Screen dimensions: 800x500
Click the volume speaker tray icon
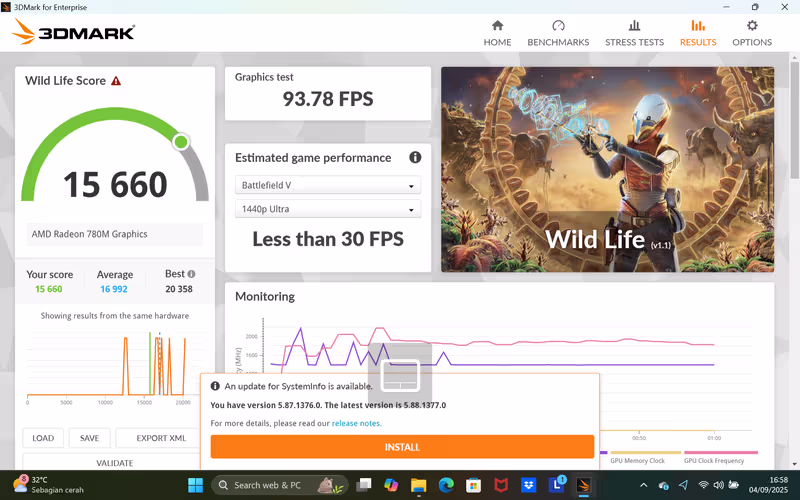coord(718,485)
